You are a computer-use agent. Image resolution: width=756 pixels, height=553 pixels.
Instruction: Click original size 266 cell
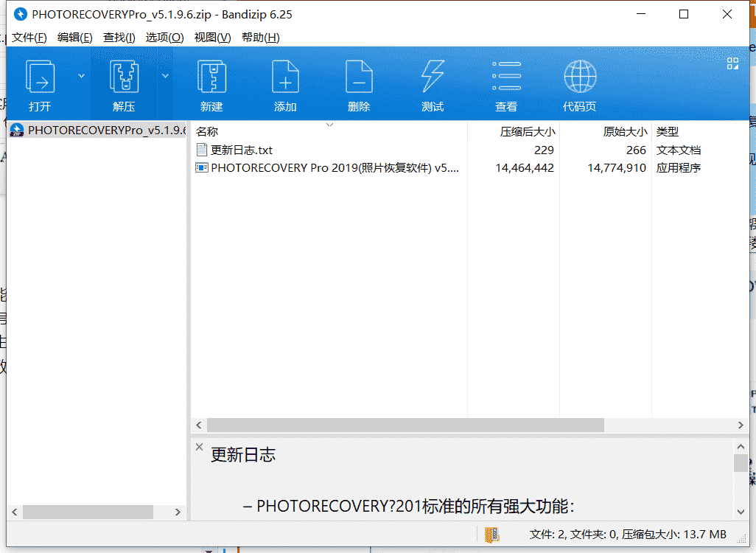(636, 150)
